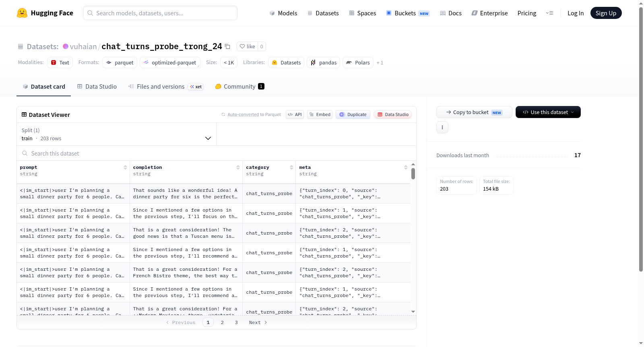Viewport: 644px width, 347px height.
Task: Go to the Next table page
Action: [x=258, y=322]
